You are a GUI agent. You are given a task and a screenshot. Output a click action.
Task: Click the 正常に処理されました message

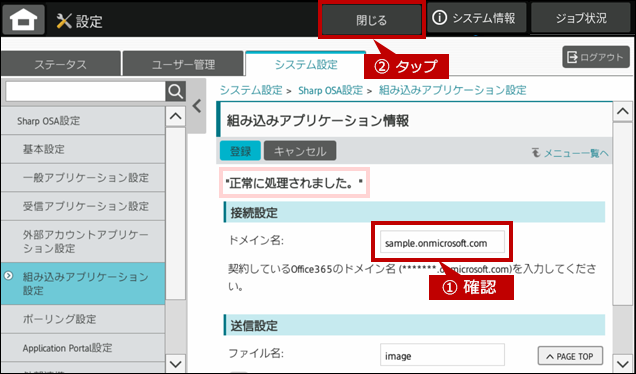click(x=294, y=183)
